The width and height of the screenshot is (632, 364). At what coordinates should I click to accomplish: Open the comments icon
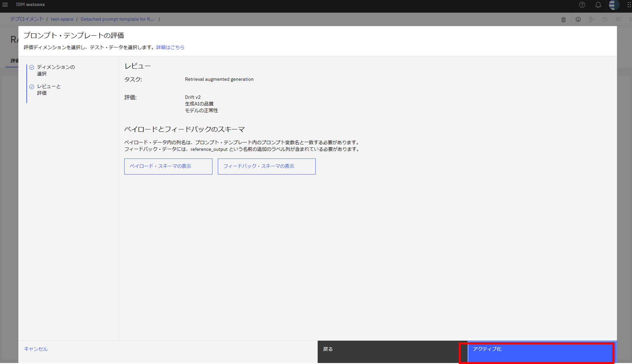tap(618, 19)
